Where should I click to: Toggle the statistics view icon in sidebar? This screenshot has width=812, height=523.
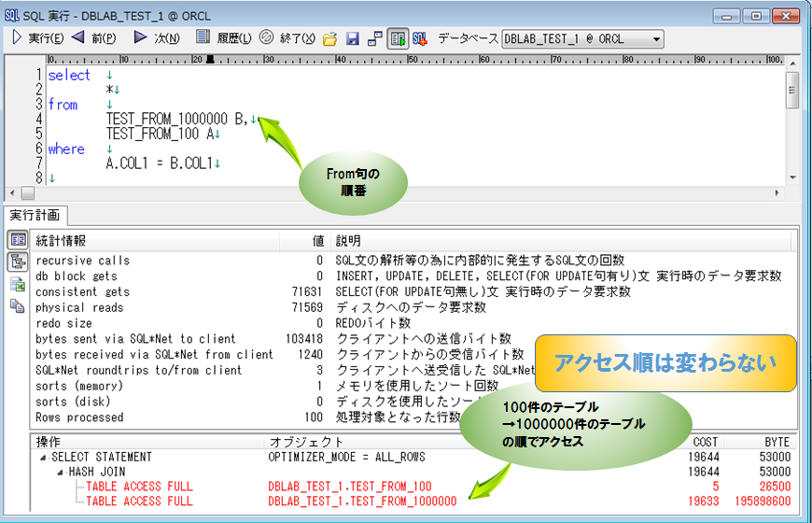[x=18, y=241]
